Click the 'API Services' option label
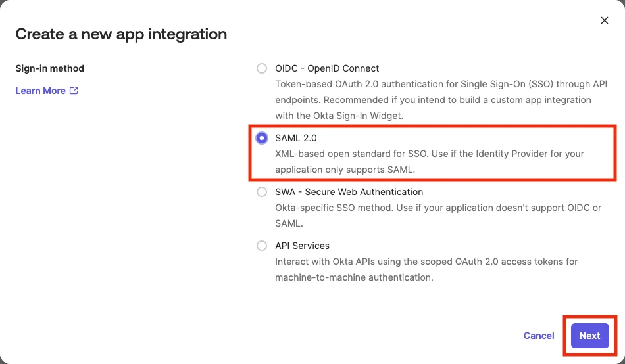The image size is (625, 364). click(302, 246)
